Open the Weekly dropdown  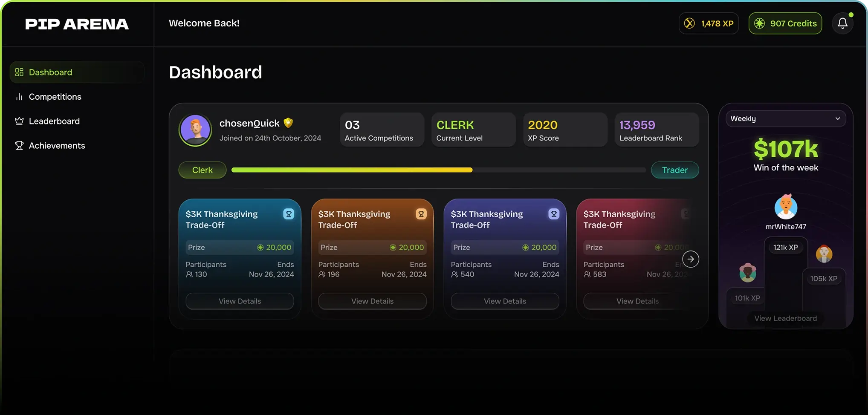click(x=786, y=118)
